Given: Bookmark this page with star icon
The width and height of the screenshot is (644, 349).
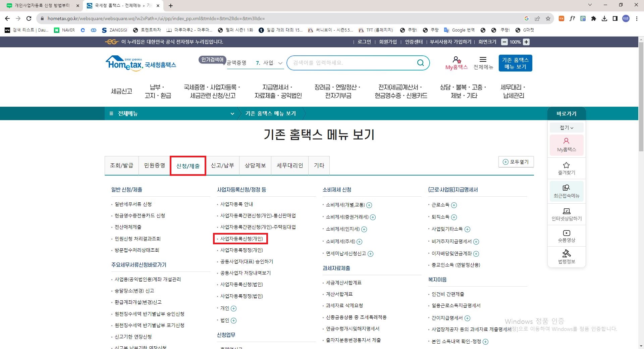Looking at the screenshot, I should (x=548, y=18).
